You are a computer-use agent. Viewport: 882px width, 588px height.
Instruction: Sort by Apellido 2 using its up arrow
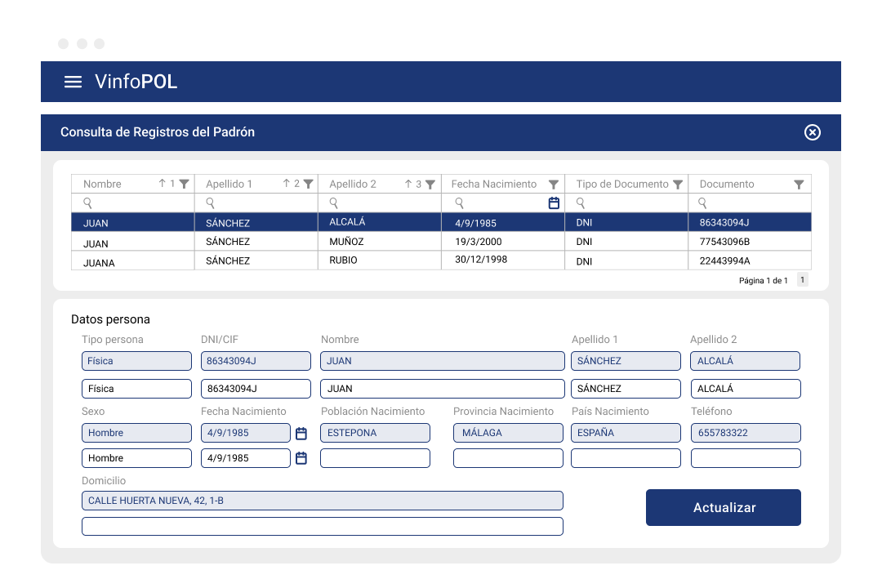click(408, 184)
